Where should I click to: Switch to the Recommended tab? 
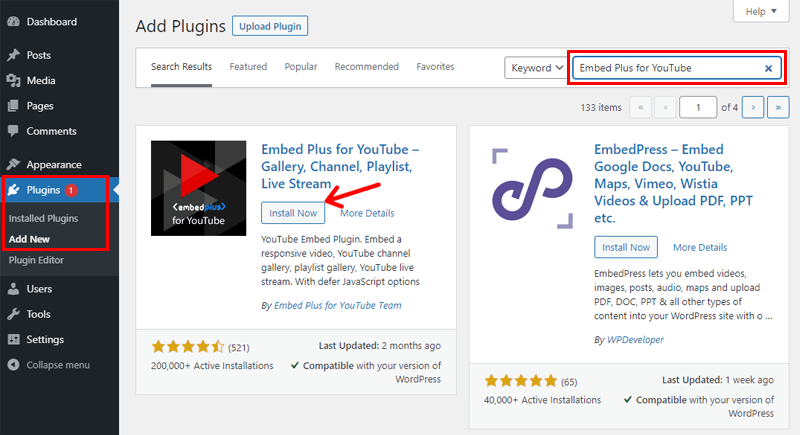click(x=366, y=67)
